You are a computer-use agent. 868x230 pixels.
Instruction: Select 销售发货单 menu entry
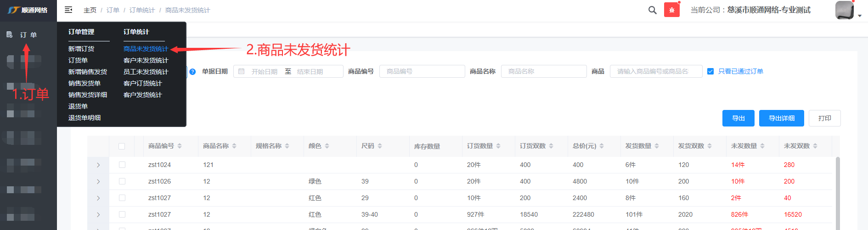click(x=85, y=83)
